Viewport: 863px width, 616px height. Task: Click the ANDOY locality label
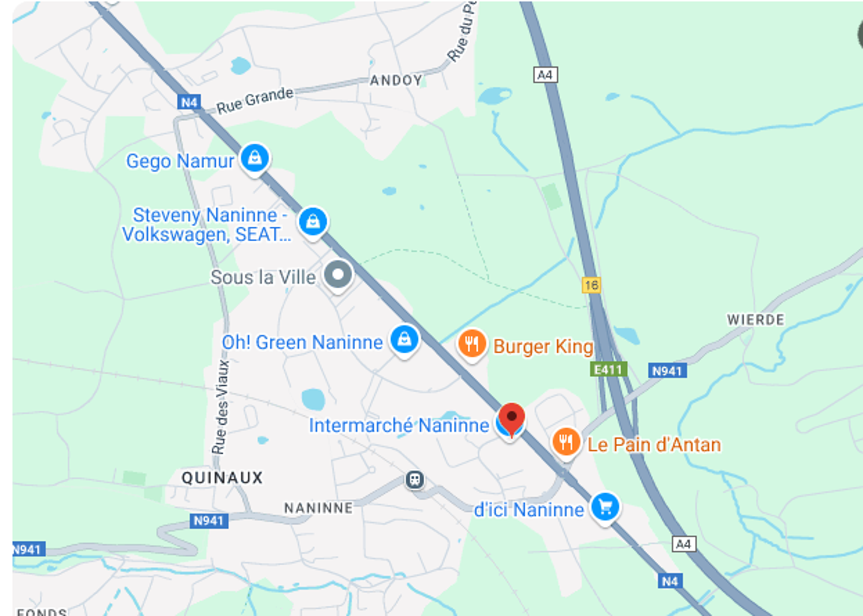click(x=396, y=80)
